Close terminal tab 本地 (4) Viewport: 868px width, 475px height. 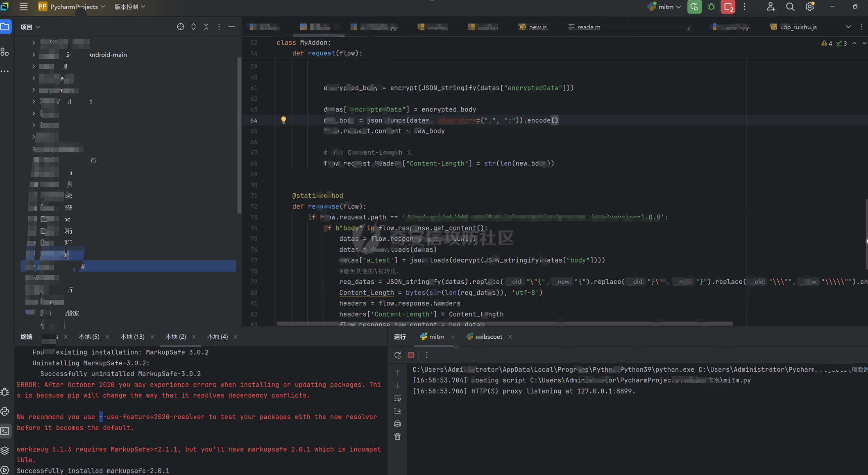pos(236,337)
